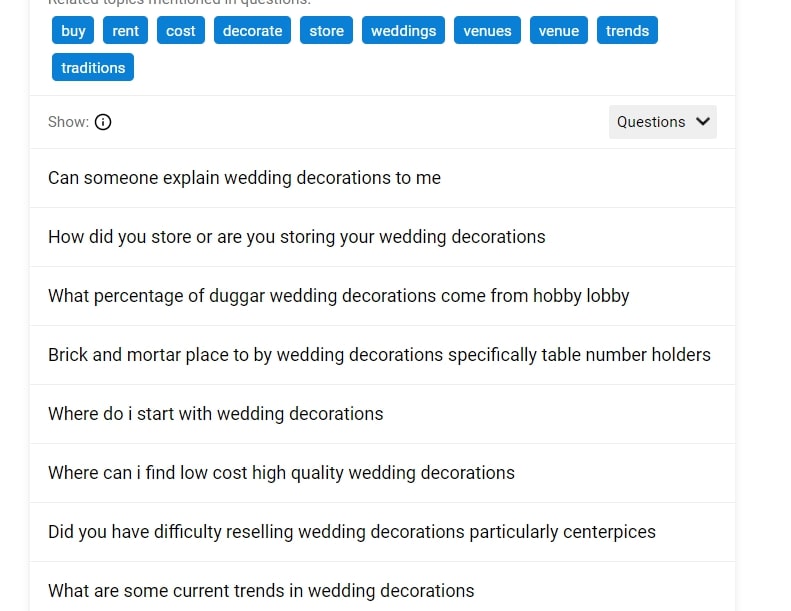Select the 'store' topic tag

326,30
